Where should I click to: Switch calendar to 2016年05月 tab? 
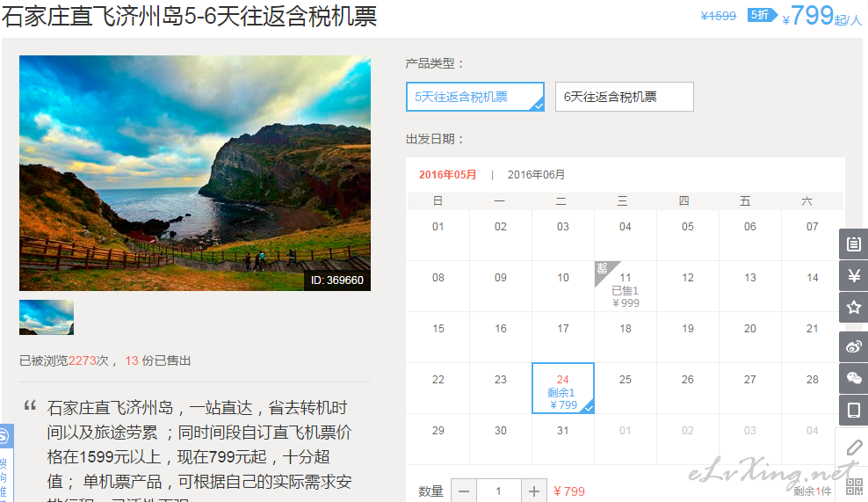coord(447,175)
